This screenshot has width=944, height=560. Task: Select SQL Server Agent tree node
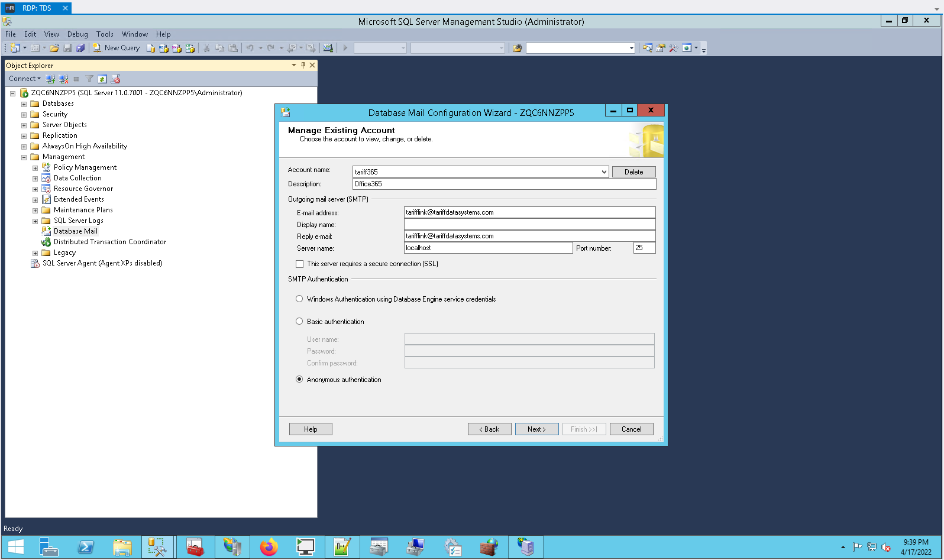(x=102, y=263)
